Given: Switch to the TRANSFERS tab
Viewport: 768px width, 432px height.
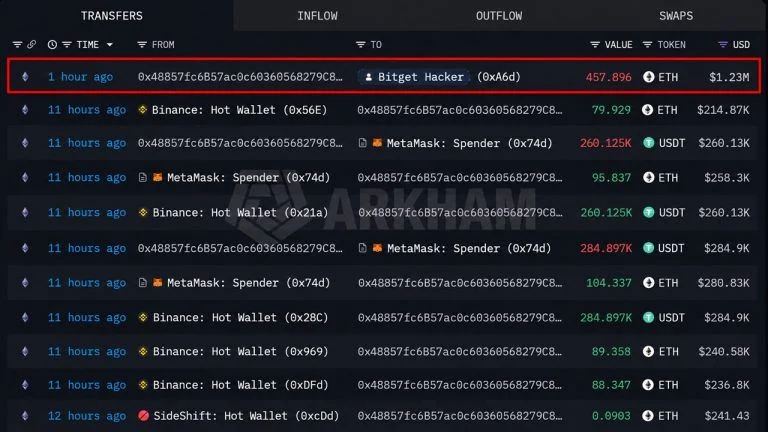Looking at the screenshot, I should pos(112,16).
